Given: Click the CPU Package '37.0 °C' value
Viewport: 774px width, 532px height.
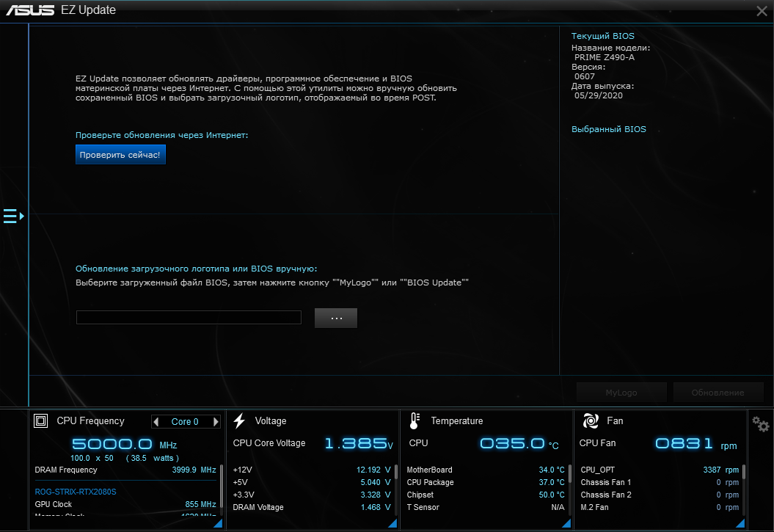Looking at the screenshot, I should tap(552, 482).
